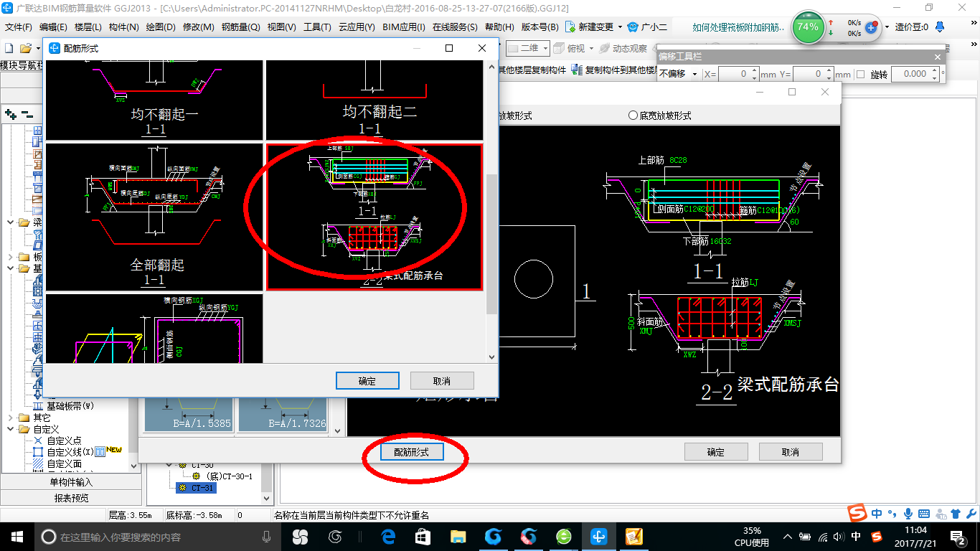Open Microsoft Store from taskbar
Viewport: 980px width, 551px height.
(x=423, y=537)
